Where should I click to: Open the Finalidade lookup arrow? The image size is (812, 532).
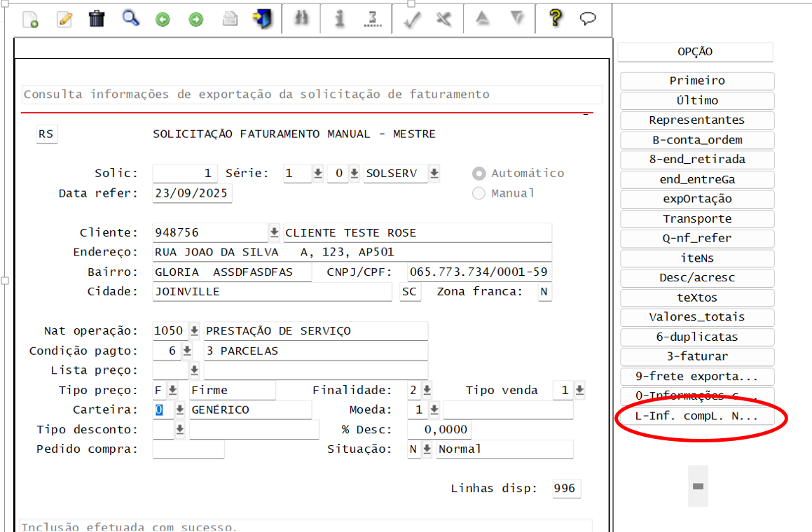pyautogui.click(x=427, y=390)
